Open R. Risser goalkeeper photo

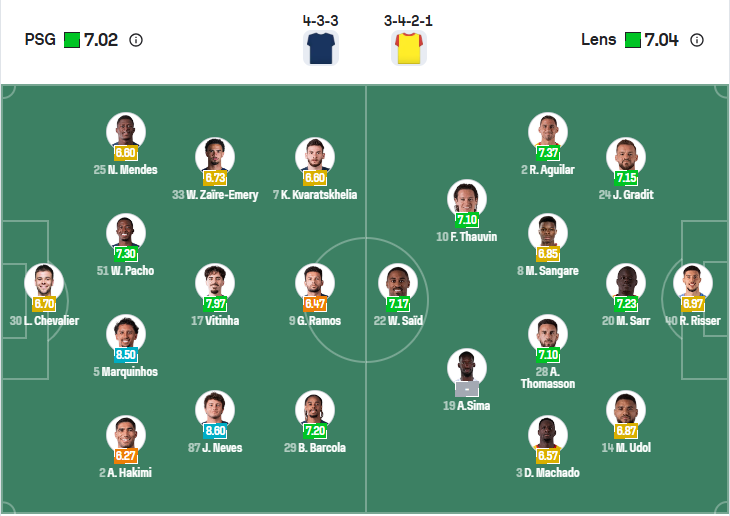click(692, 281)
